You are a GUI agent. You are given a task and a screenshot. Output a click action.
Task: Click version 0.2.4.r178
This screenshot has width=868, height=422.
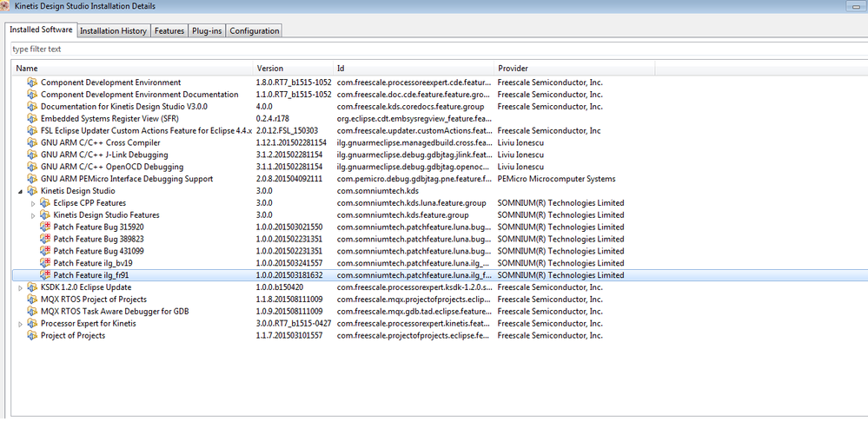click(273, 119)
